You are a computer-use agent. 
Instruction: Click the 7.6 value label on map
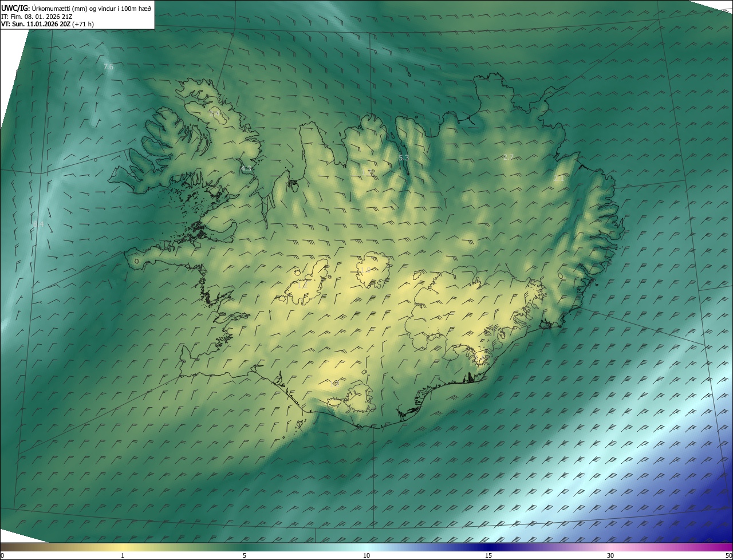tap(108, 67)
